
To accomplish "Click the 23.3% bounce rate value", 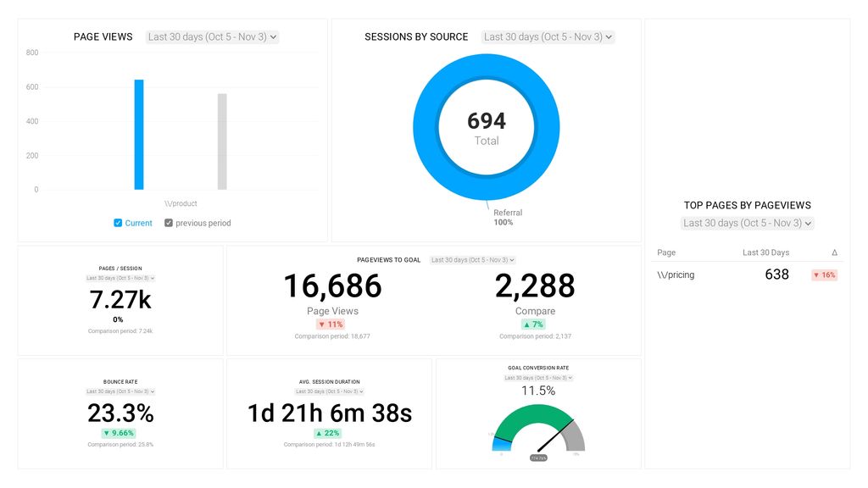I will point(120,413).
